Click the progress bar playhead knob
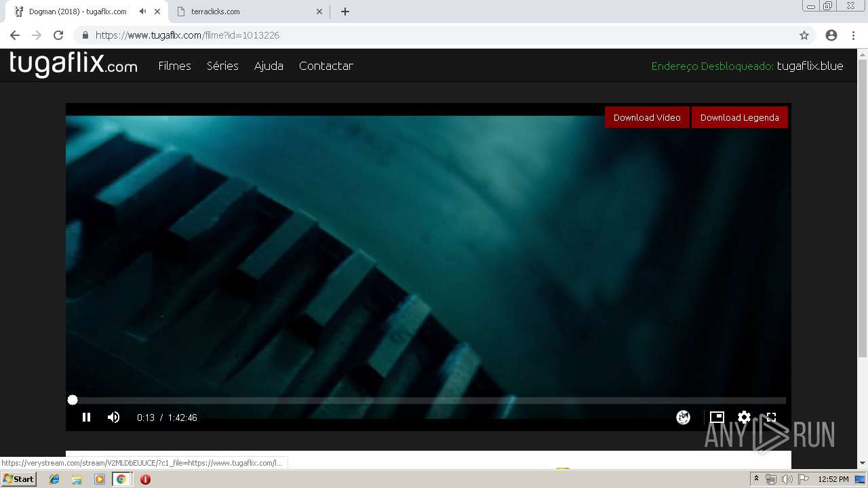This screenshot has width=868, height=488. [x=73, y=401]
